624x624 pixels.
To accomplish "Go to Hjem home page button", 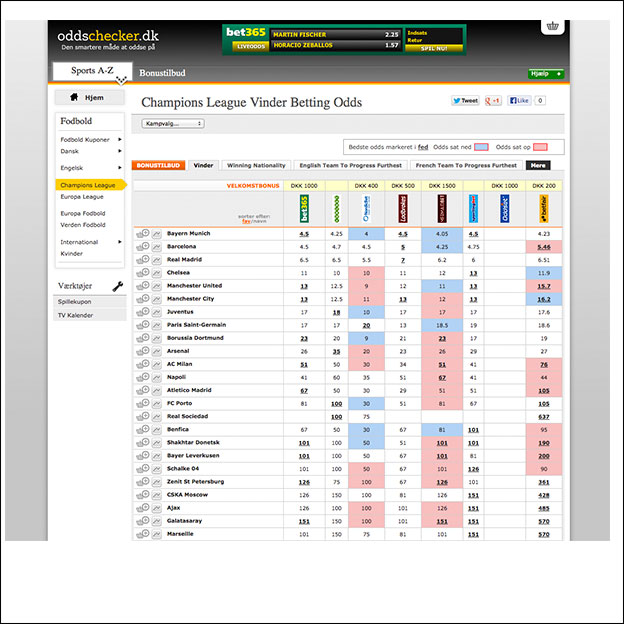I will point(90,98).
